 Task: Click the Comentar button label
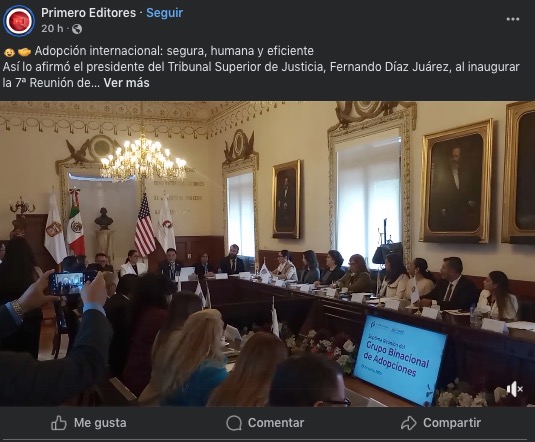tap(276, 423)
